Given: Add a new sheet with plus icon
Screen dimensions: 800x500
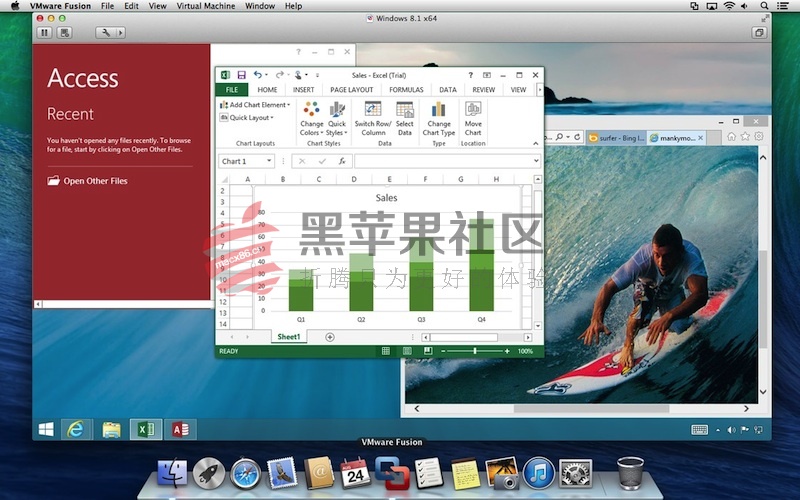Looking at the screenshot, I should [330, 337].
